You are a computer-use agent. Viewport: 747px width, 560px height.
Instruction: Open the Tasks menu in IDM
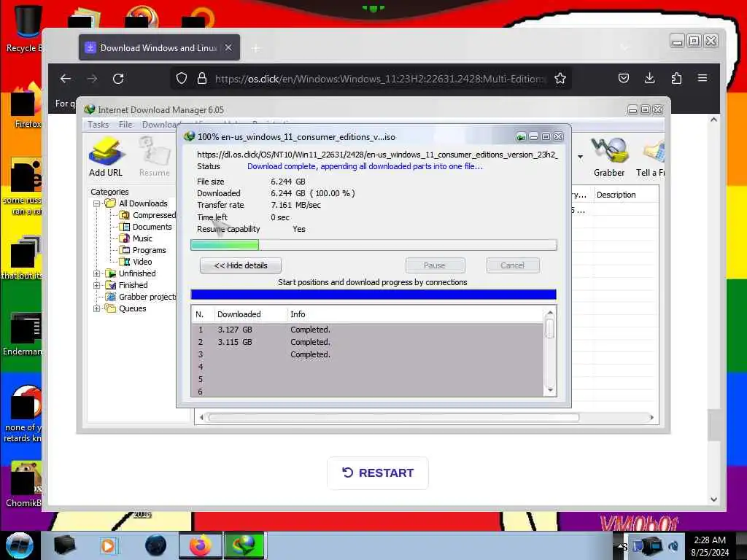(98, 125)
